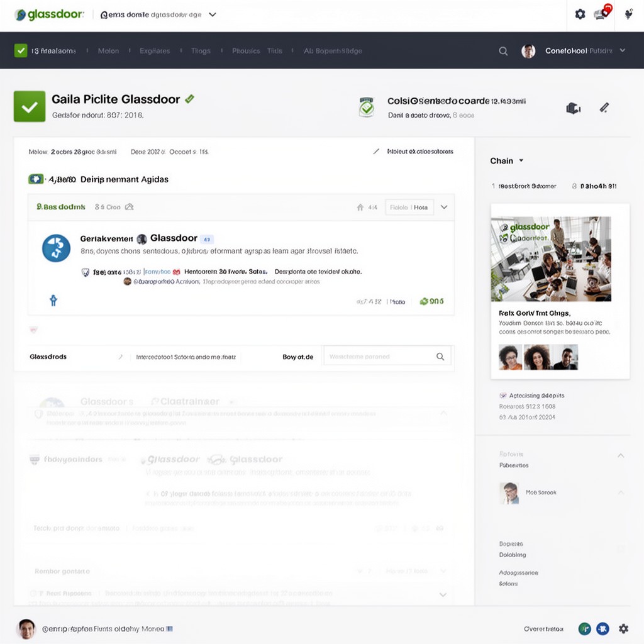This screenshot has height=644, width=644.
Task: Open the gear icon in the footer
Action: (623, 628)
